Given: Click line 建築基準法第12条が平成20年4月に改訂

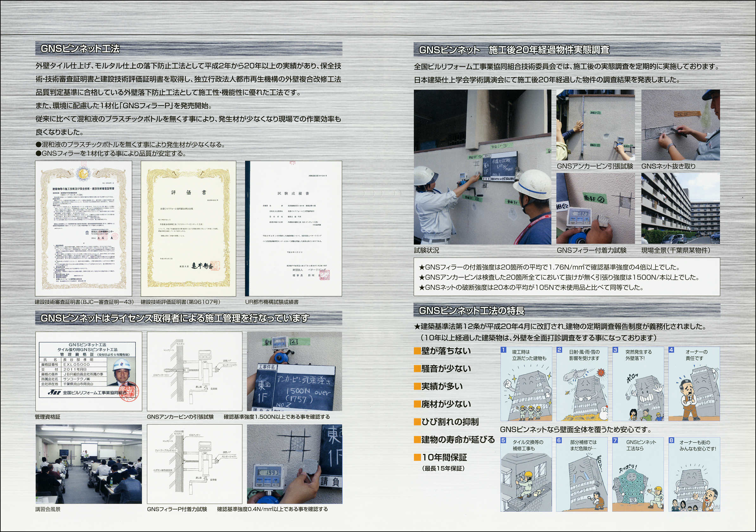Looking at the screenshot, I should 561,327.
